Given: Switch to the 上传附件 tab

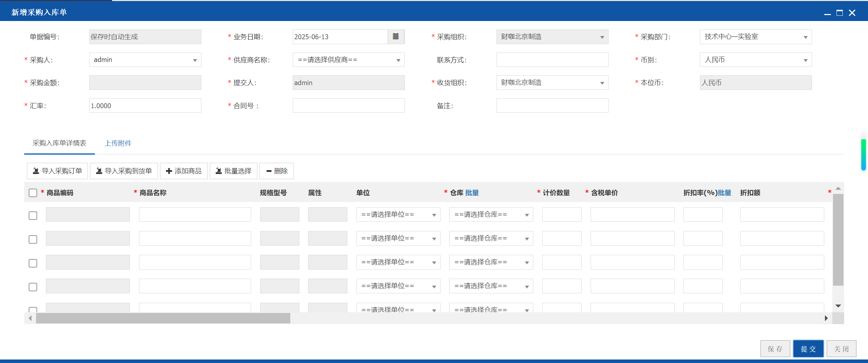Looking at the screenshot, I should [118, 143].
